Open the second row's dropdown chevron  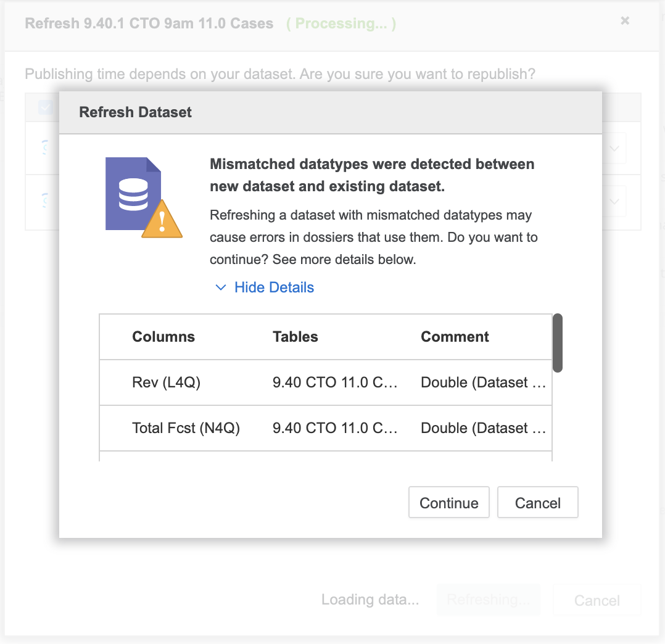614,201
